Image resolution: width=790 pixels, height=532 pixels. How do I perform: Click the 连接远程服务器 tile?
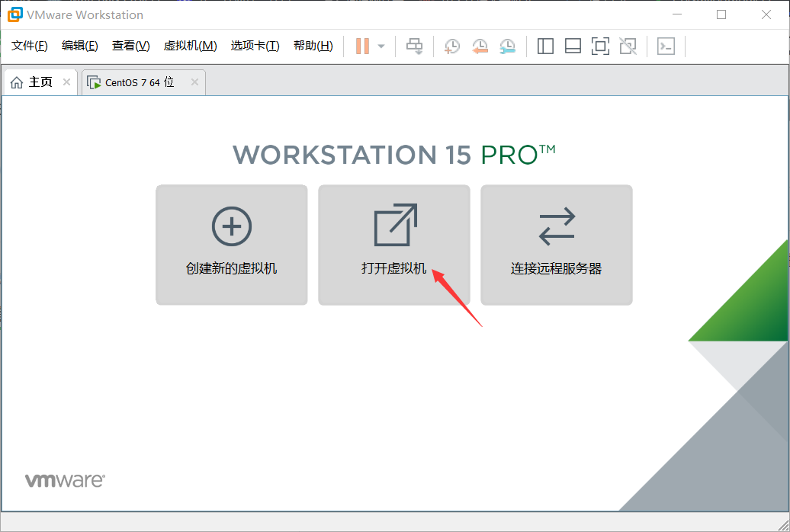point(556,245)
